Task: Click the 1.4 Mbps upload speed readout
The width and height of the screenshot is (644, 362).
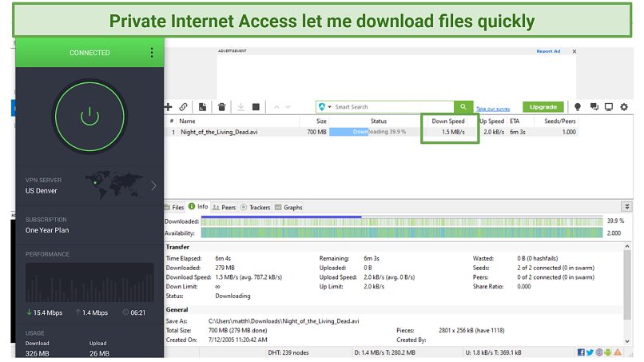Action: click(92, 312)
